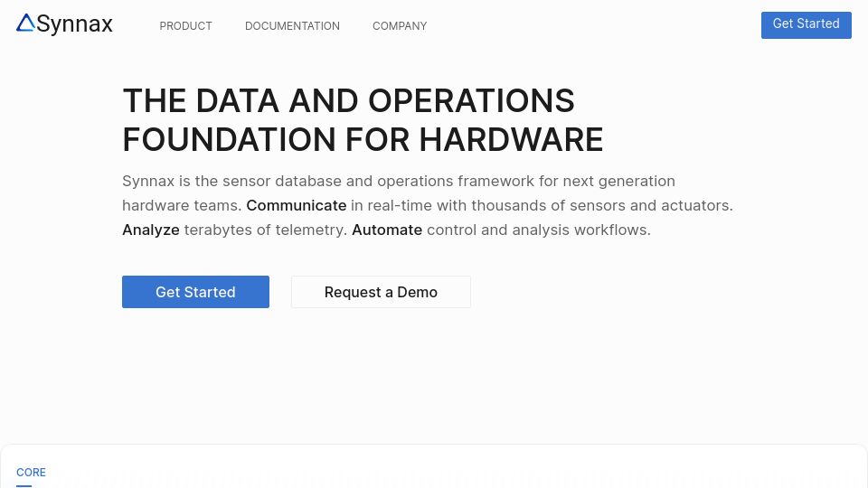
Task: Open the COMPANY menu
Action: coord(400,26)
